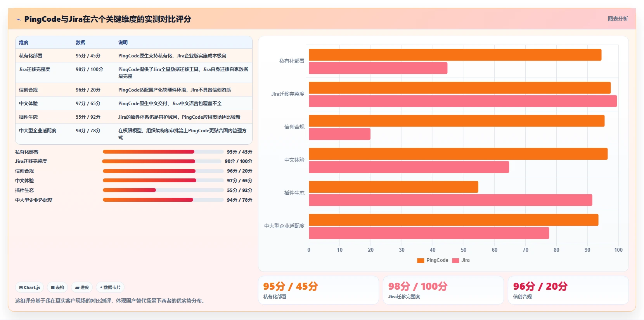644x320 pixels.
Task: Click the orange PingCode bar for 中大型企业适配度
Action: point(454,220)
